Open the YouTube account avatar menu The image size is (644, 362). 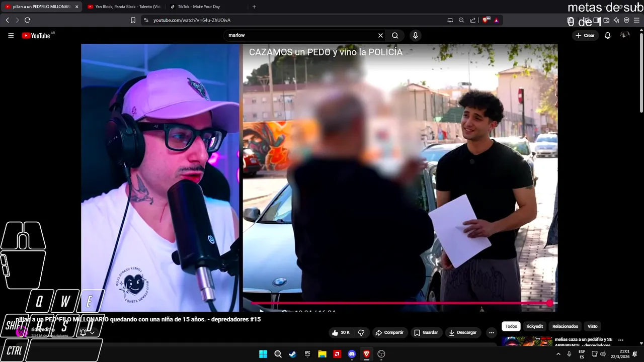click(x=625, y=35)
